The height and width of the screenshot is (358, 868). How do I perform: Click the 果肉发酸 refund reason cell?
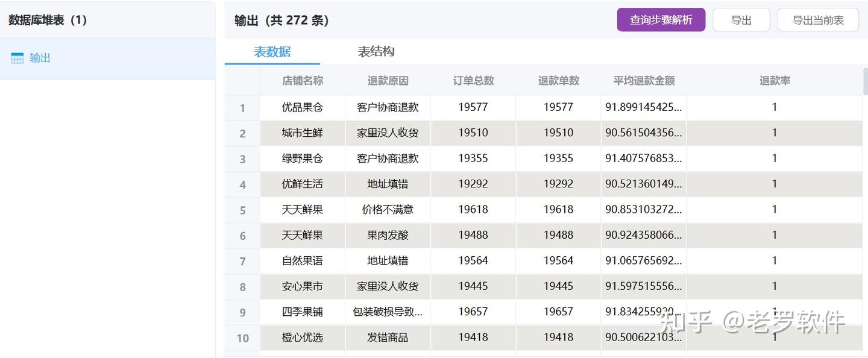pos(388,235)
